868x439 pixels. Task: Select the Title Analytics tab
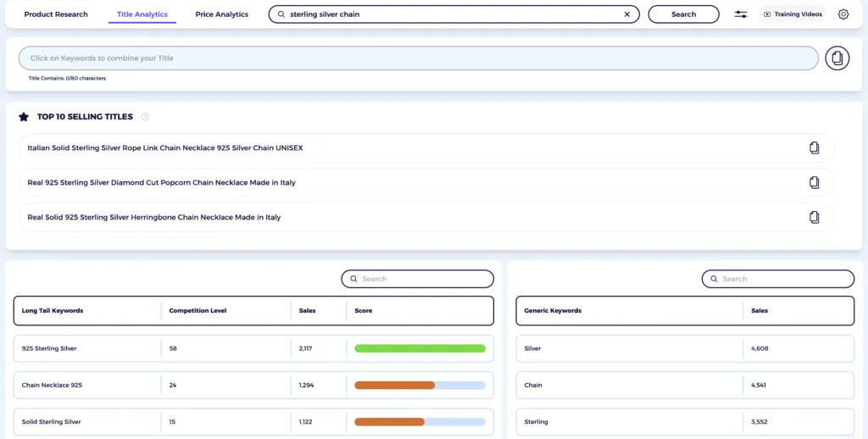tap(142, 14)
